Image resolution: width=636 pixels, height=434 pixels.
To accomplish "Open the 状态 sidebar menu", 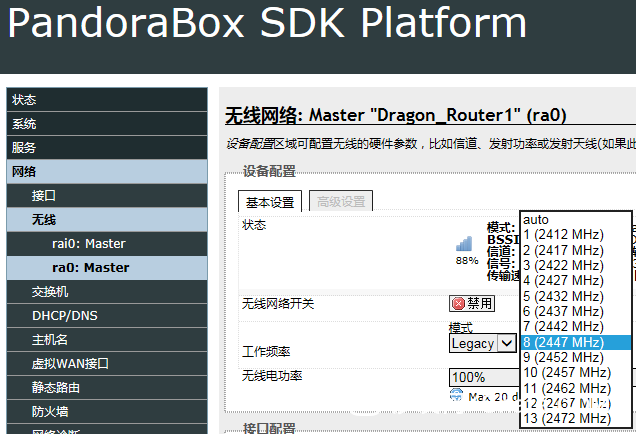I will point(107,99).
